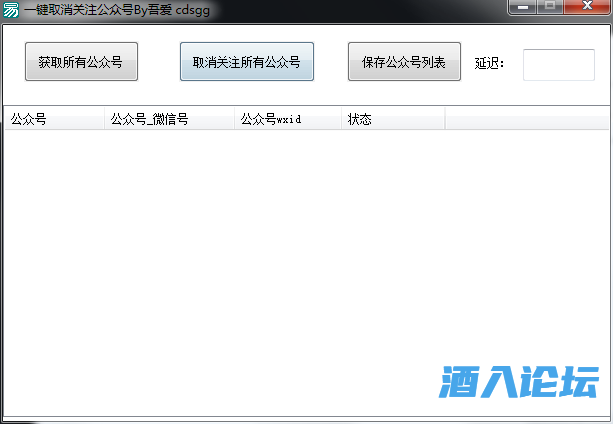Save the list with 保存公众号列表

[404, 62]
